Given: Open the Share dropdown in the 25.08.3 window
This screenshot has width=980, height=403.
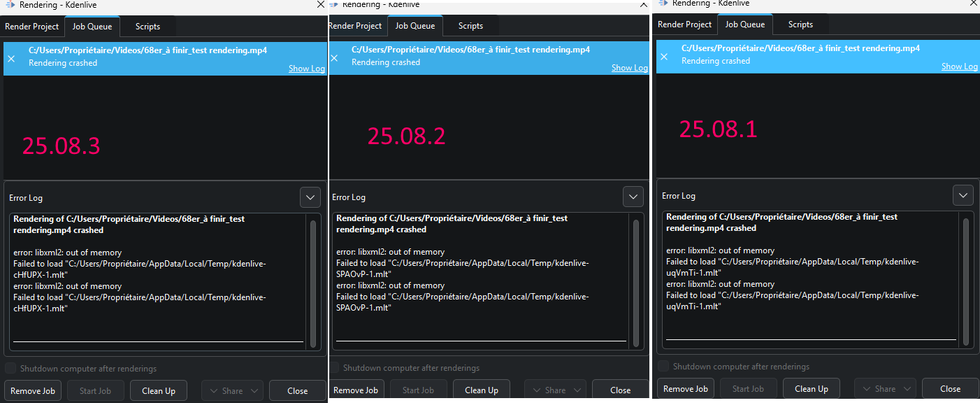Looking at the screenshot, I should (x=232, y=391).
